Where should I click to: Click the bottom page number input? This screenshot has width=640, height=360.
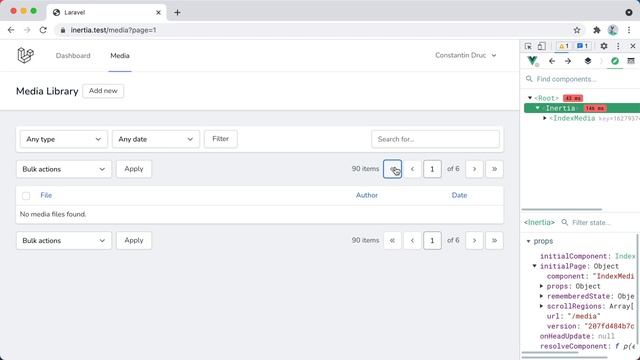432,240
